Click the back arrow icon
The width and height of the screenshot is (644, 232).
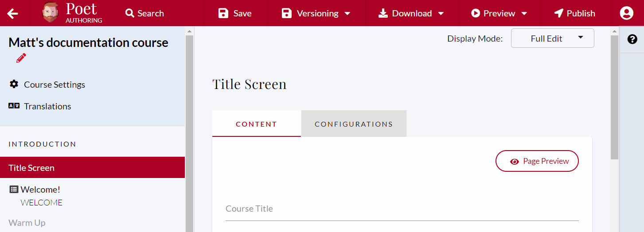pos(13,13)
